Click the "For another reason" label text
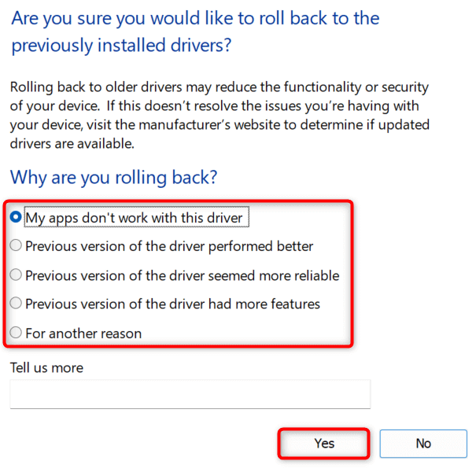The image size is (476, 468). point(83,333)
